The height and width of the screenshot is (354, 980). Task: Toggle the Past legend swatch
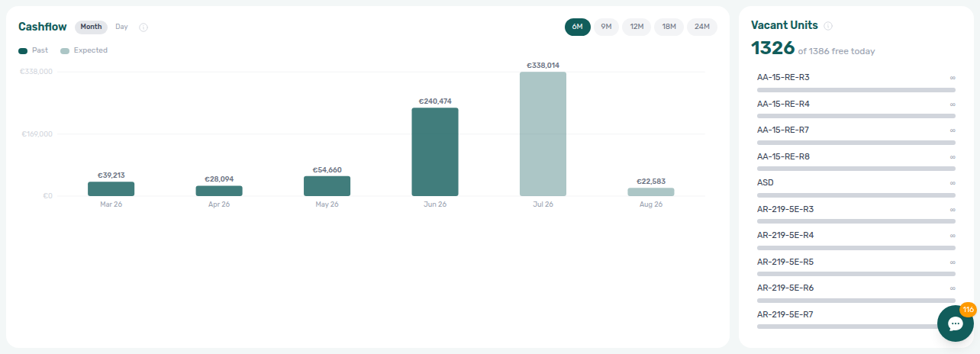pyautogui.click(x=23, y=50)
